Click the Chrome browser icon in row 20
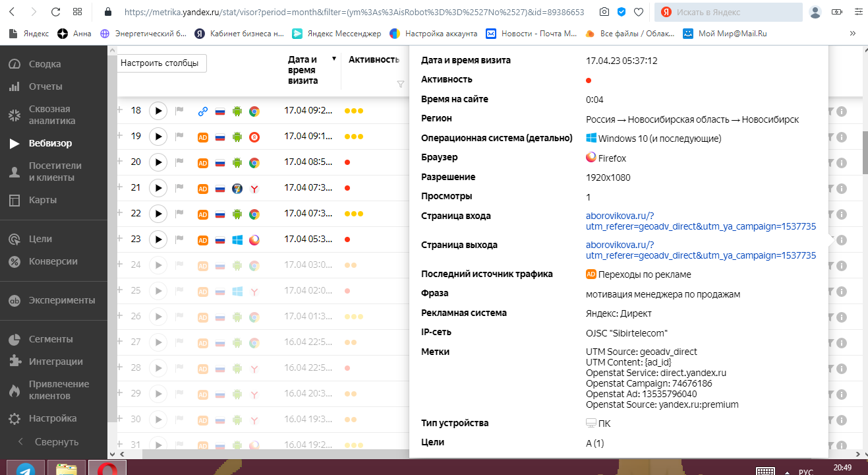The image size is (868, 475). [x=254, y=163]
